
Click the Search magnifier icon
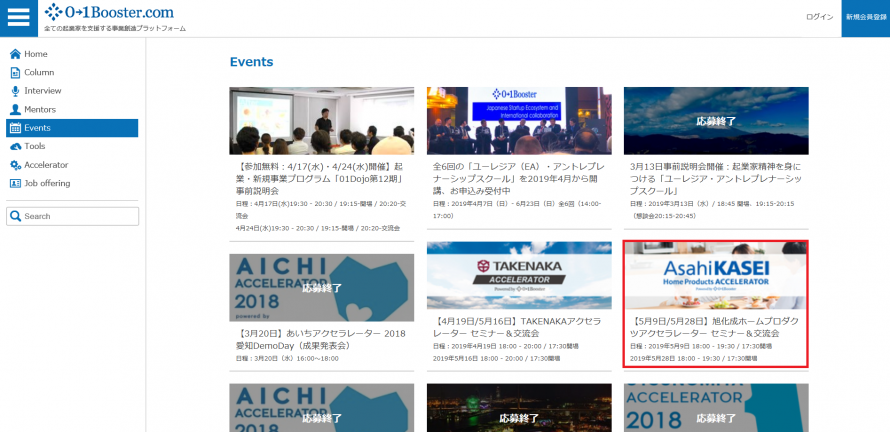point(16,216)
